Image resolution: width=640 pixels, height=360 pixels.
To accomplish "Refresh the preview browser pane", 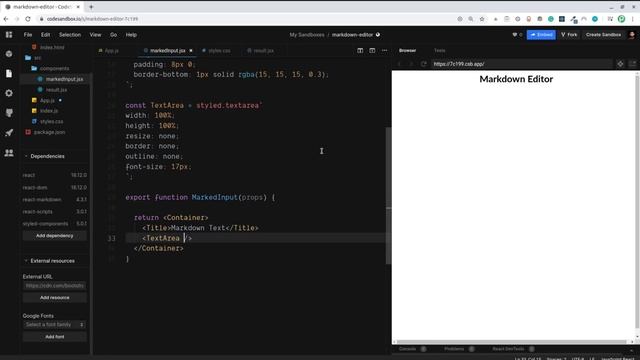I will click(x=424, y=64).
